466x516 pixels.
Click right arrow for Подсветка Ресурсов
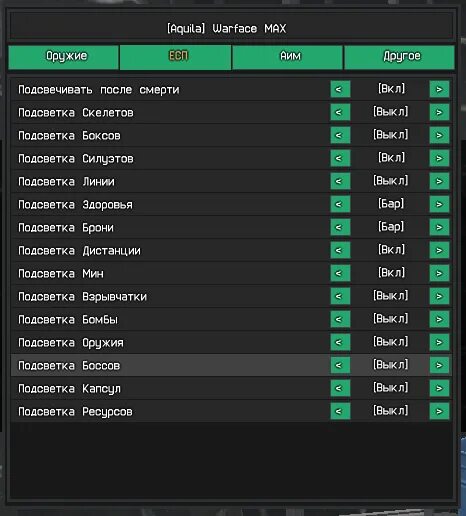point(439,411)
